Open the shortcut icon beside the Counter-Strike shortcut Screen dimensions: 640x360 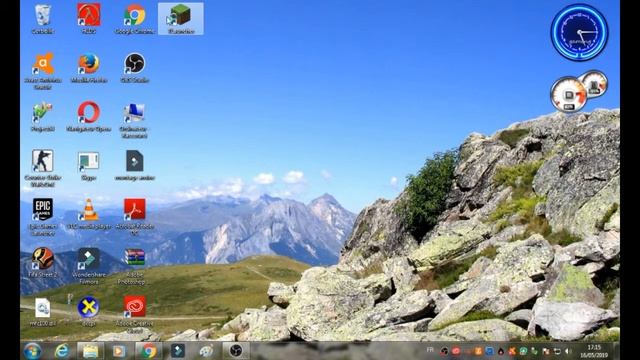pyautogui.click(x=89, y=166)
